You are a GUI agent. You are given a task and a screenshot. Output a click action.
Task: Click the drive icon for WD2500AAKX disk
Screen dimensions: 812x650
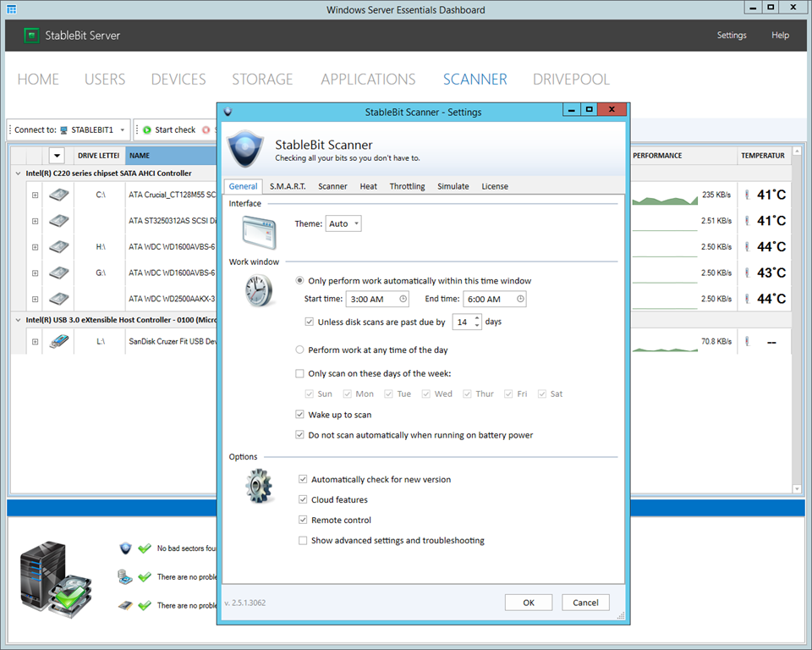pyautogui.click(x=59, y=299)
